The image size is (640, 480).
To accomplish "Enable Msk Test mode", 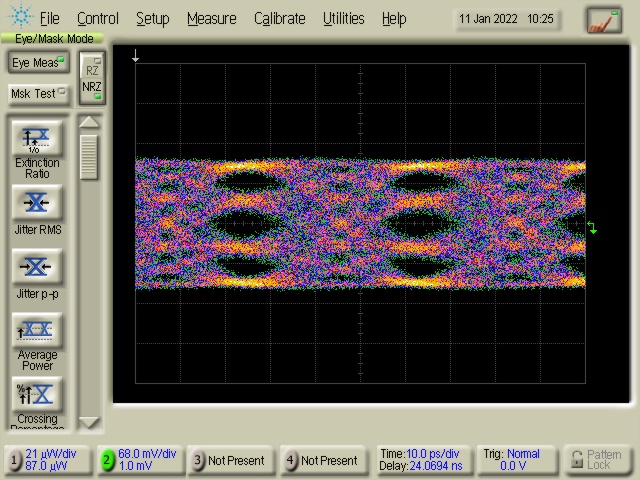I will point(37,94).
